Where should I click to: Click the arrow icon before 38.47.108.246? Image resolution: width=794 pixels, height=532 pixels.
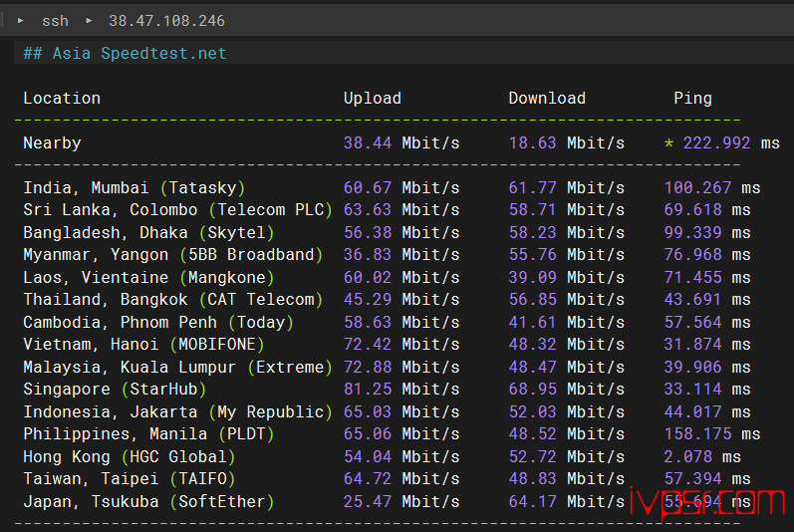click(x=88, y=20)
